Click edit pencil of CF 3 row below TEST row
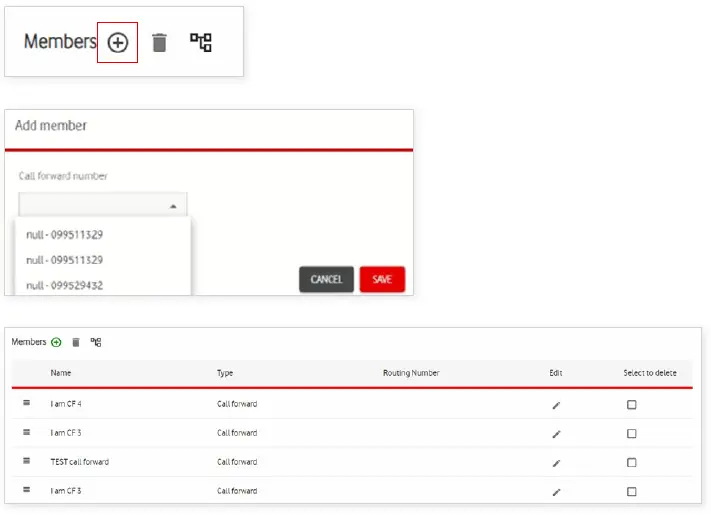 (x=556, y=492)
